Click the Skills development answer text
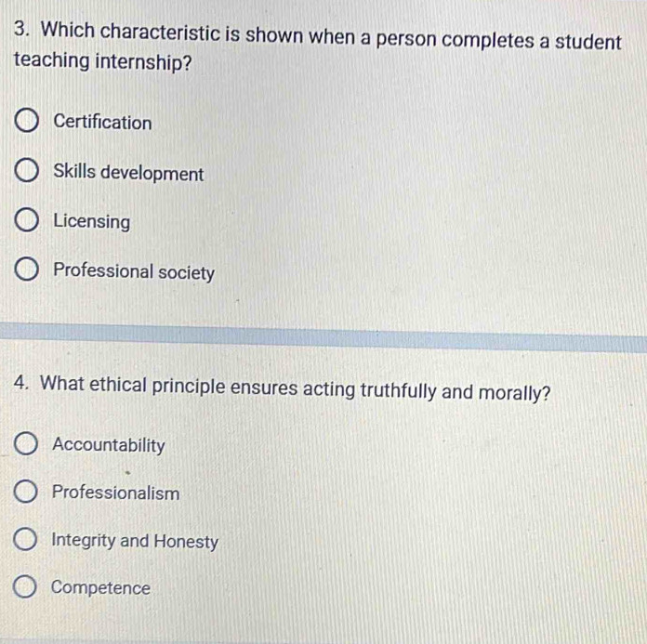This screenshot has width=647, height=644. click(128, 173)
